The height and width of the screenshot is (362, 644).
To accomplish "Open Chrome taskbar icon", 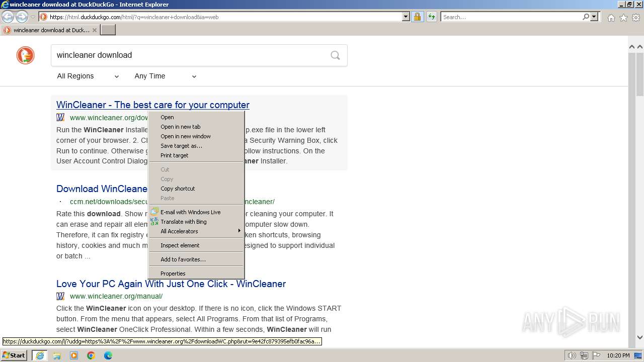I will (91, 355).
